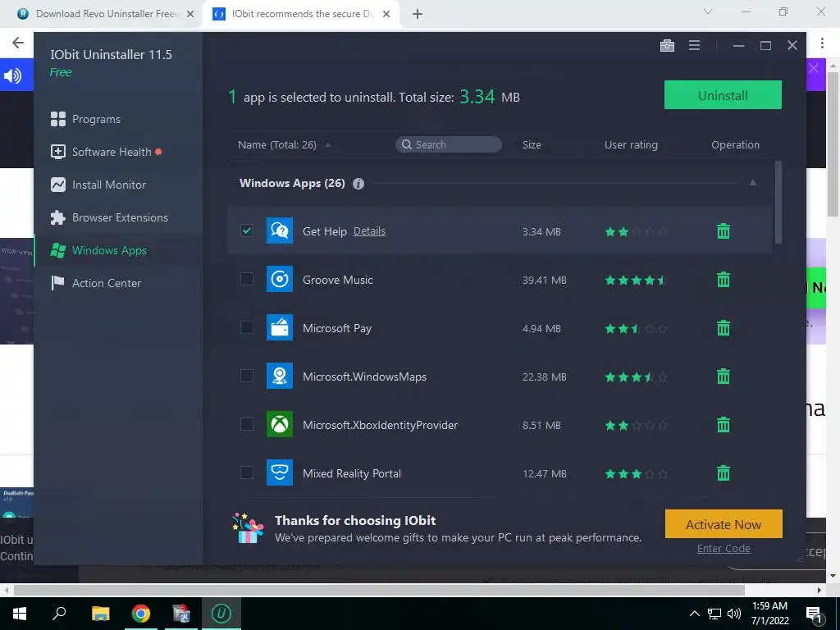Click the WindowsMaps app icon
The height and width of the screenshot is (630, 840).
point(280,376)
